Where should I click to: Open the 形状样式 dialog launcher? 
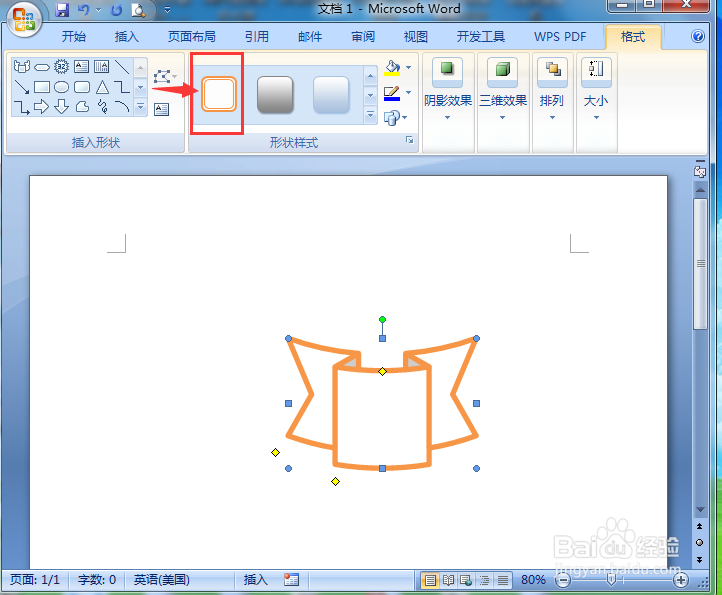[x=409, y=140]
